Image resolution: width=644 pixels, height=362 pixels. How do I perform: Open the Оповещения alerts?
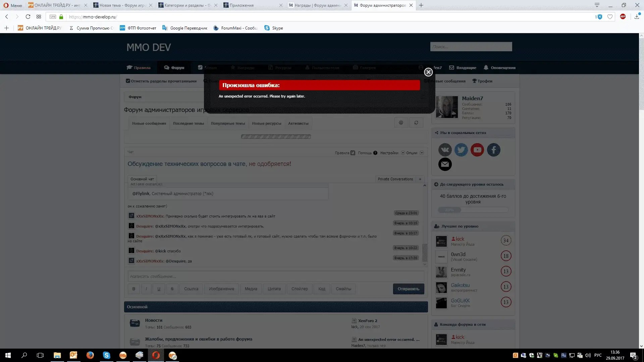click(x=499, y=68)
